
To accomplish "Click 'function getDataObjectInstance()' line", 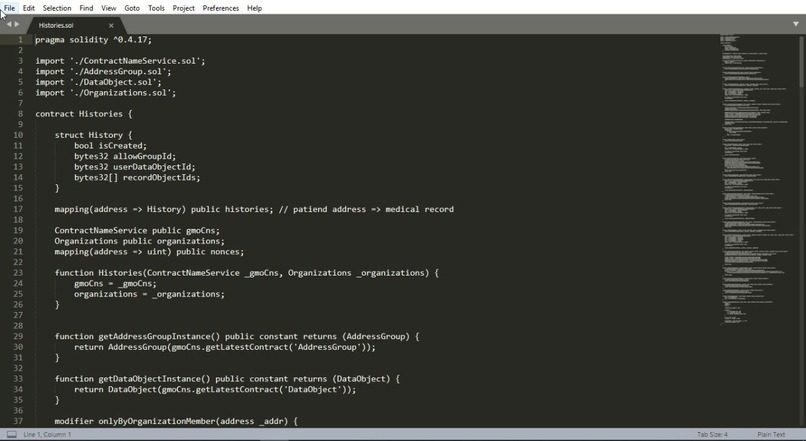I will (227, 379).
